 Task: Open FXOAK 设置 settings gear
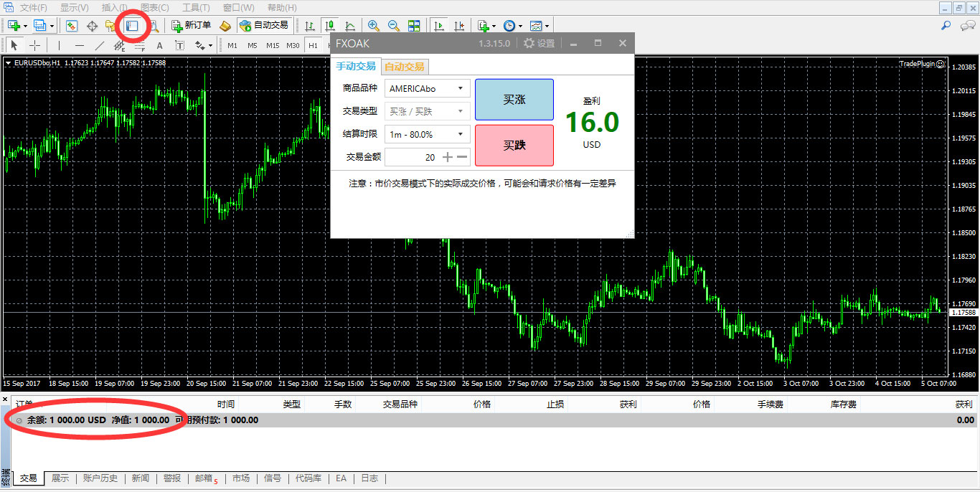click(539, 43)
